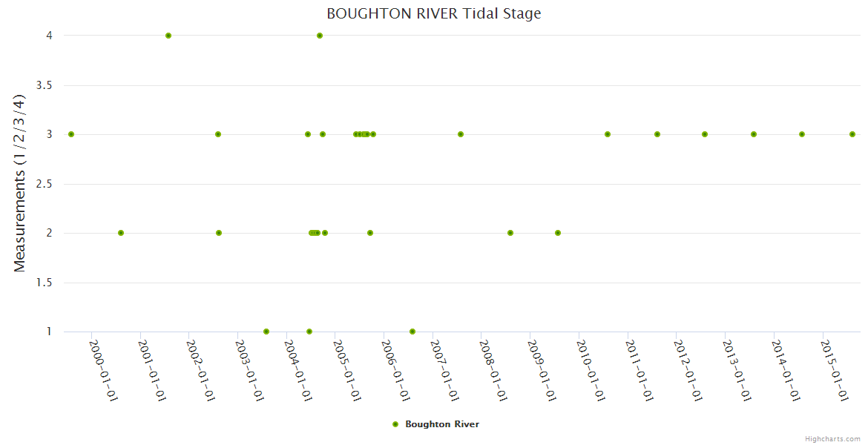Select the value 4 data point in 2001
The width and height of the screenshot is (868, 445).
(168, 36)
